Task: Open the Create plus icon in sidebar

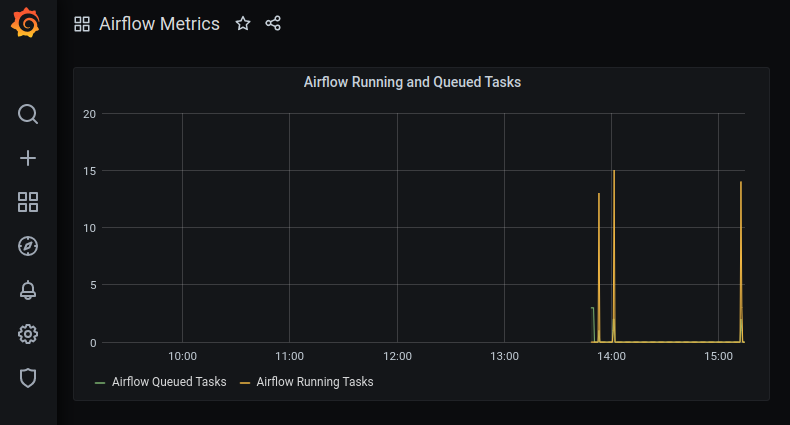Action: tap(28, 158)
